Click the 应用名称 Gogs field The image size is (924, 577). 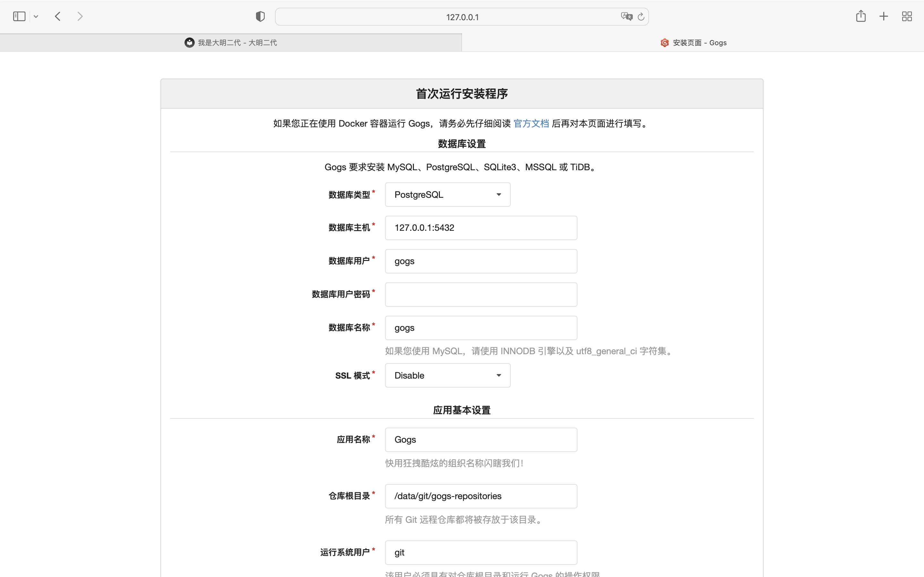[481, 439]
